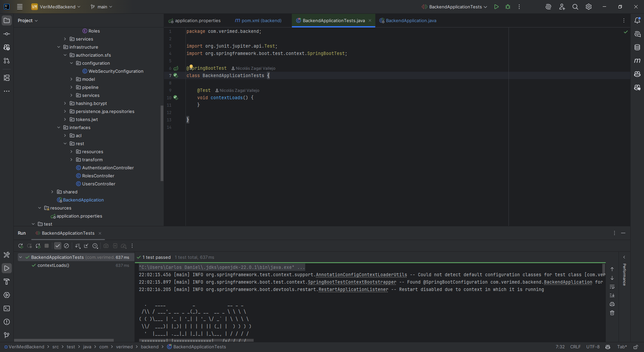Close the BackendApplicationTests.java editor tab
644x352 pixels.
pos(370,20)
